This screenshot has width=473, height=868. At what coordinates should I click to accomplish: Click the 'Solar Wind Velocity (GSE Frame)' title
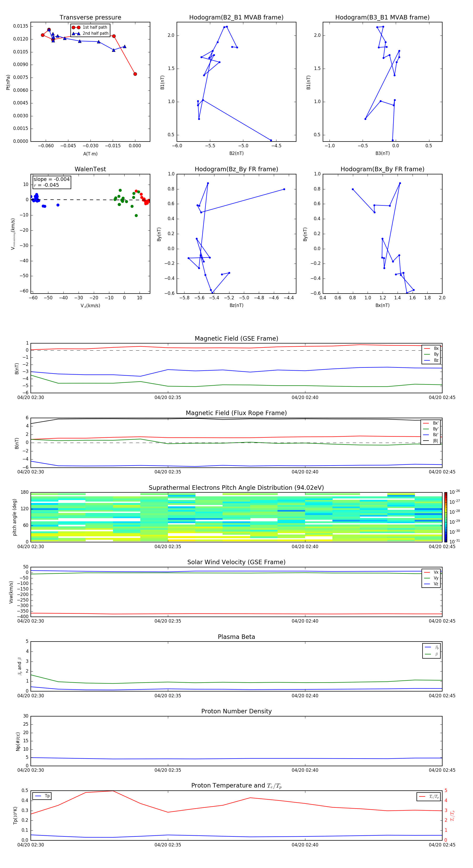pos(236,562)
